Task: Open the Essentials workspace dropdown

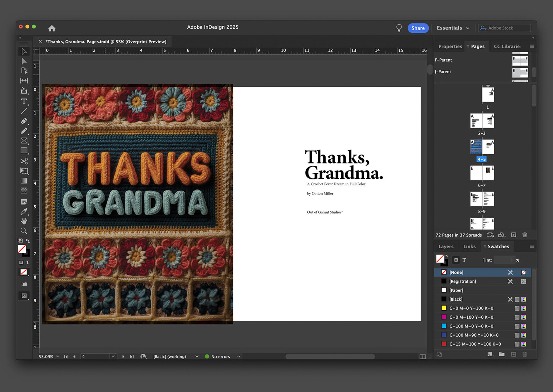Action: (453, 28)
